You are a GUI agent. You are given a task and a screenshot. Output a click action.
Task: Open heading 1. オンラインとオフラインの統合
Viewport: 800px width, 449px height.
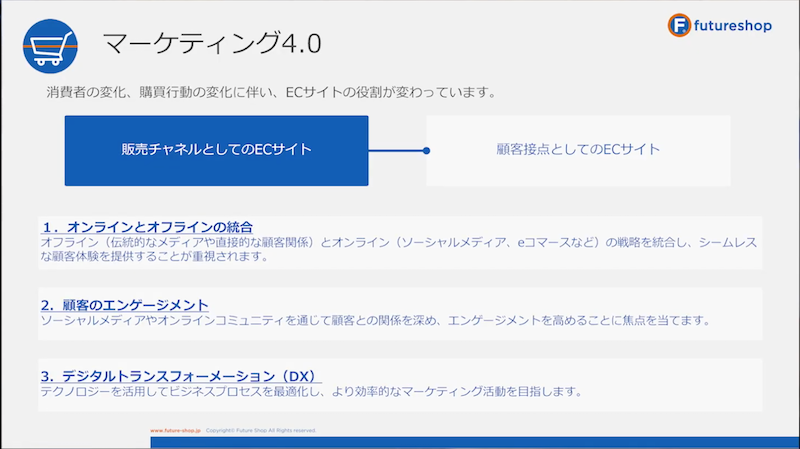click(147, 227)
